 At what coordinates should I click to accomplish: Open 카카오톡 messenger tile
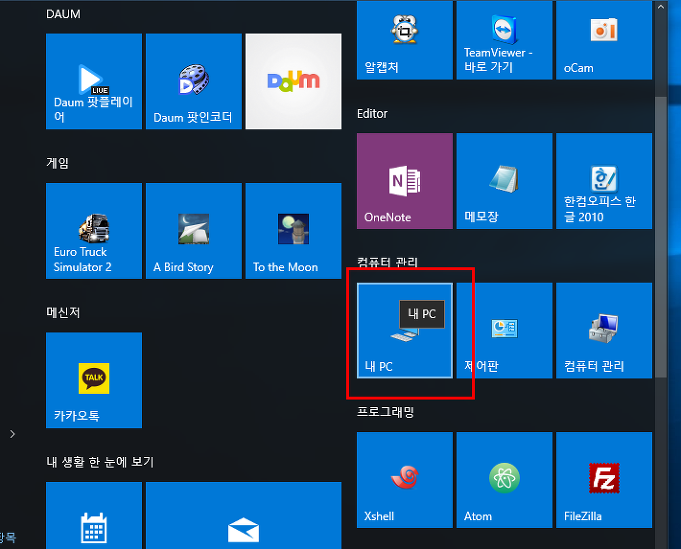pyautogui.click(x=94, y=380)
